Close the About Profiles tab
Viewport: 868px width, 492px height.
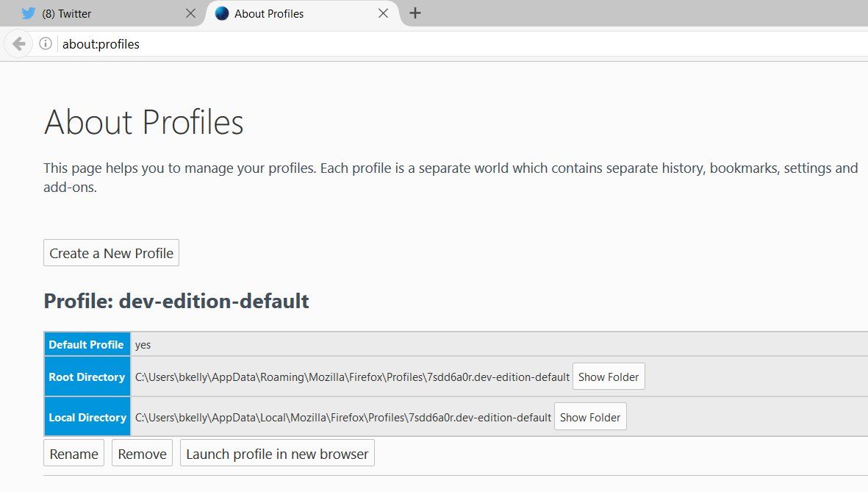[x=383, y=13]
